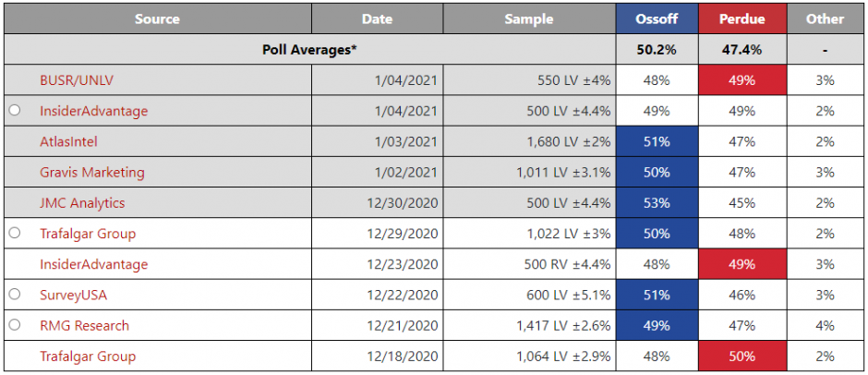Click the Sample column header
The image size is (868, 375).
click(529, 19)
